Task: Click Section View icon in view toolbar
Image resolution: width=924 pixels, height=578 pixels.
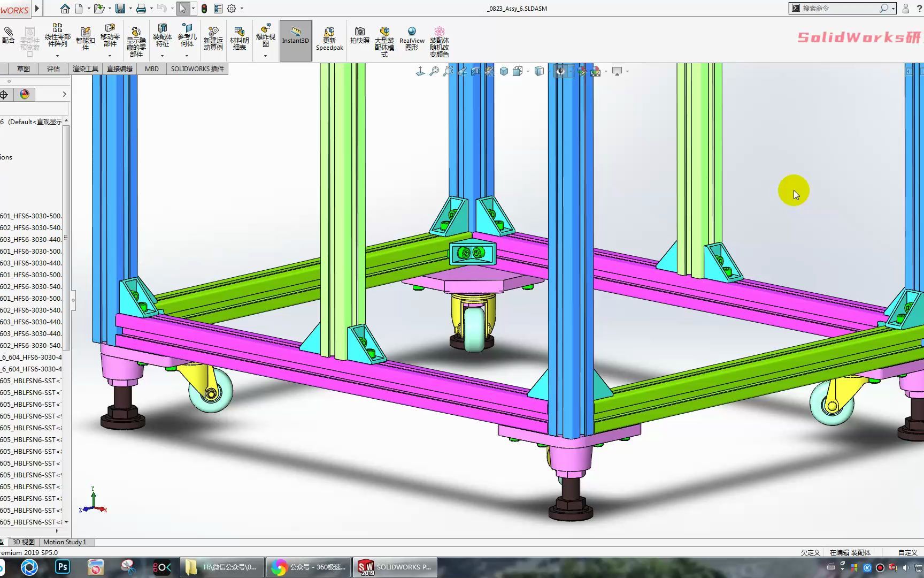Action: click(x=476, y=71)
